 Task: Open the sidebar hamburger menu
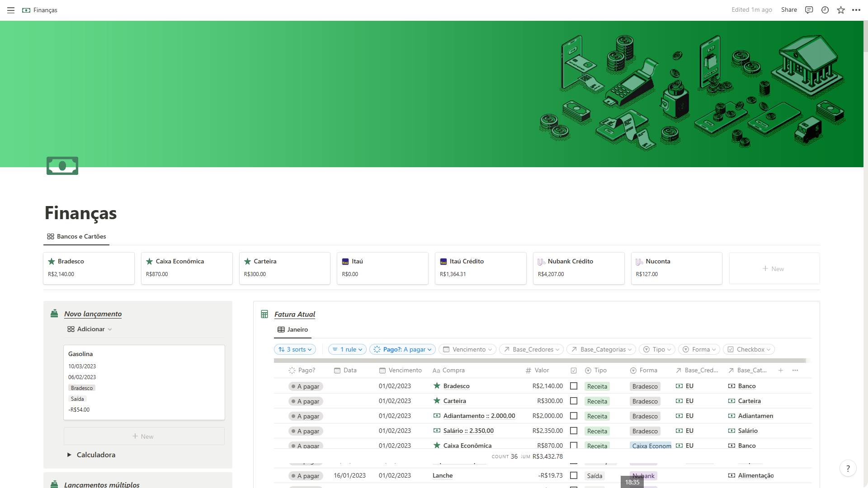[x=11, y=10]
